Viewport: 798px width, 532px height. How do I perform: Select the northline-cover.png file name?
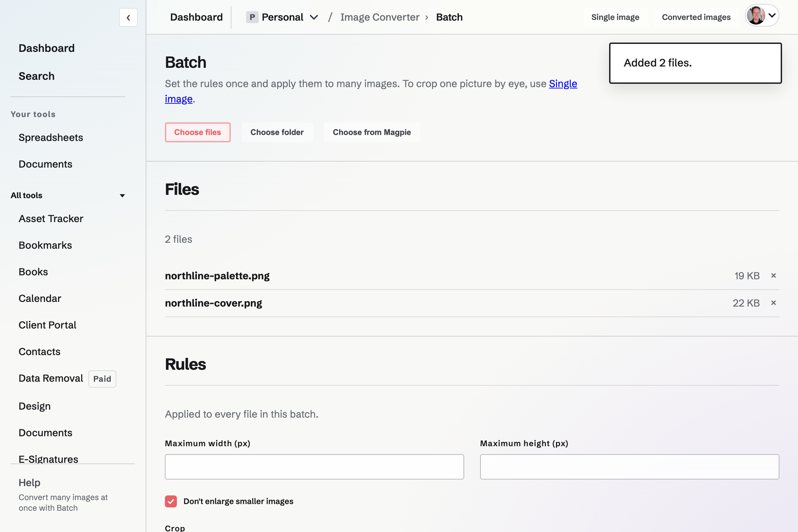[213, 303]
